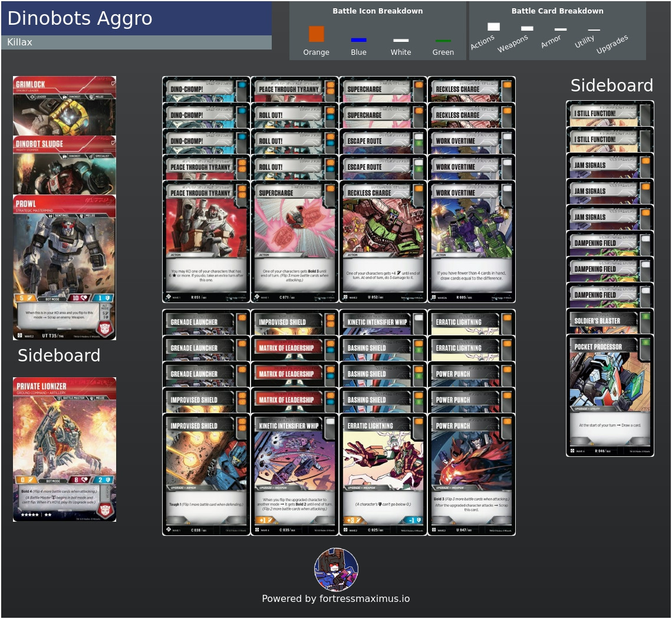Select the blue bar in Battle Icon Breakdown
The image size is (672, 619).
358,40
